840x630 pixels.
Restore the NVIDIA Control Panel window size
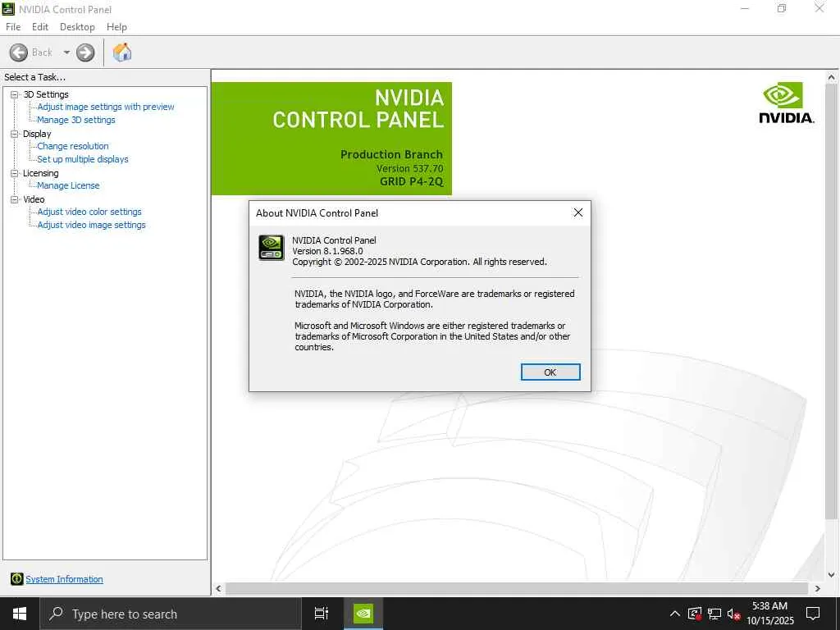[782, 8]
